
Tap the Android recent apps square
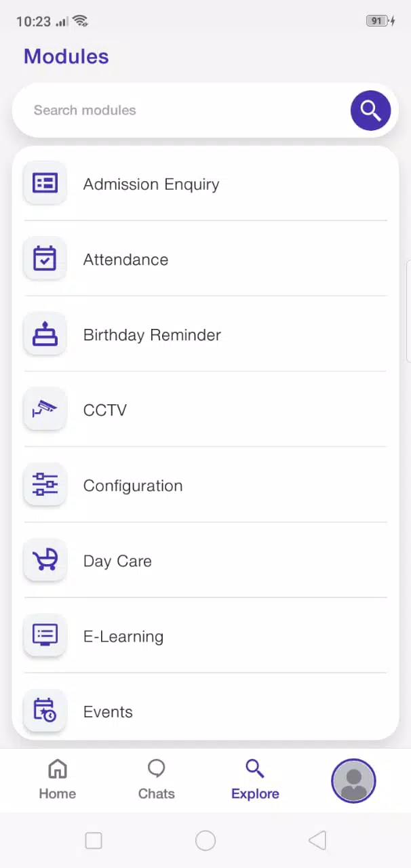tap(94, 841)
